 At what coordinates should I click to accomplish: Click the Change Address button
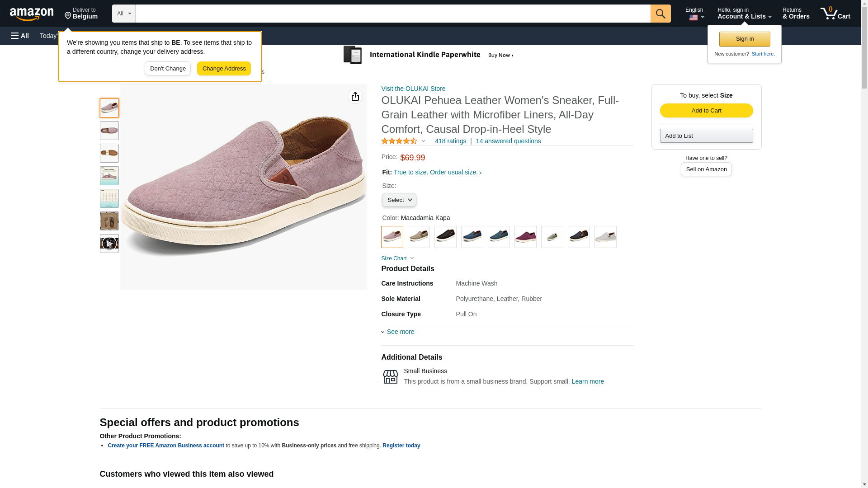tap(224, 69)
